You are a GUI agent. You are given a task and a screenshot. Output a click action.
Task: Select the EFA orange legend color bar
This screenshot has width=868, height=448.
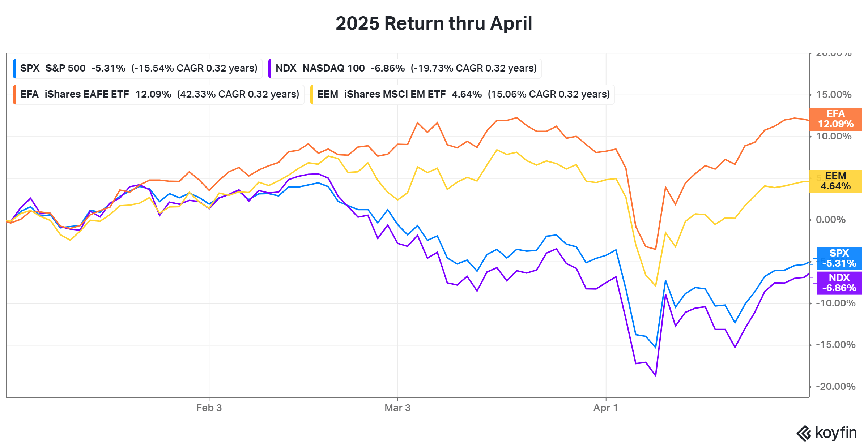[14, 94]
